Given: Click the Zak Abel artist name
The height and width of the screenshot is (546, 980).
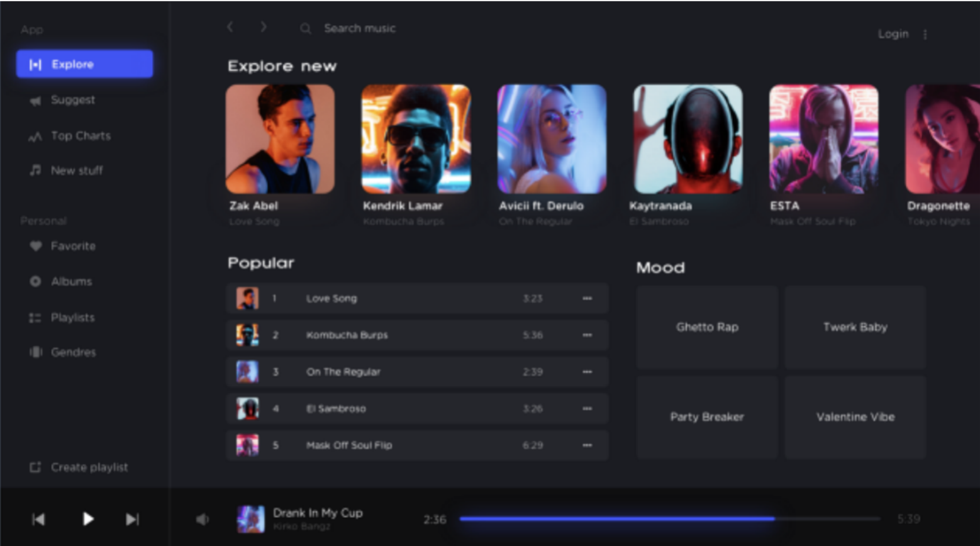Looking at the screenshot, I should coord(253,206).
